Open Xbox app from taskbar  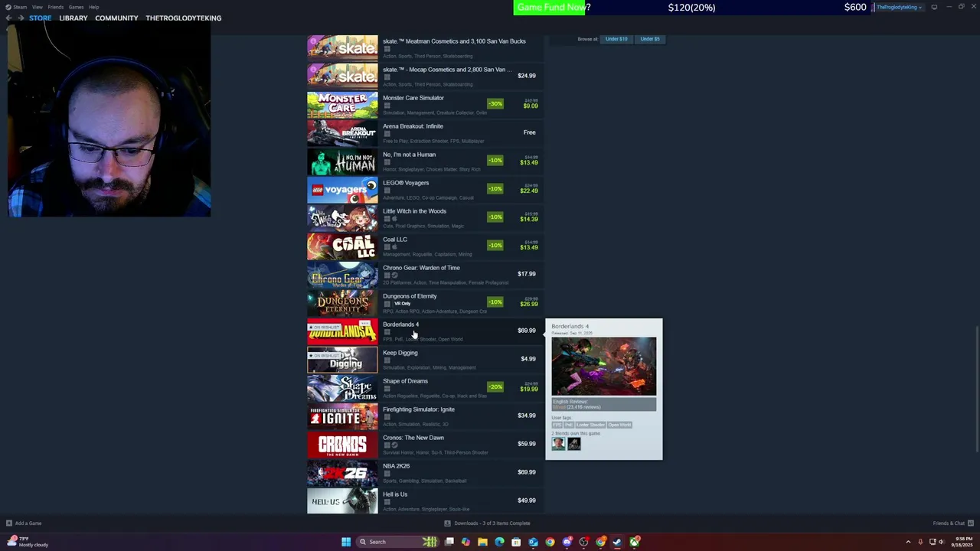point(634,542)
